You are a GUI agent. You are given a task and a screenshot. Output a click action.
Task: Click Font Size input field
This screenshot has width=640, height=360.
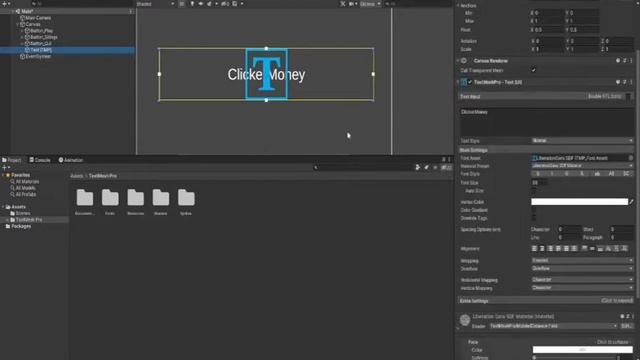pos(540,182)
